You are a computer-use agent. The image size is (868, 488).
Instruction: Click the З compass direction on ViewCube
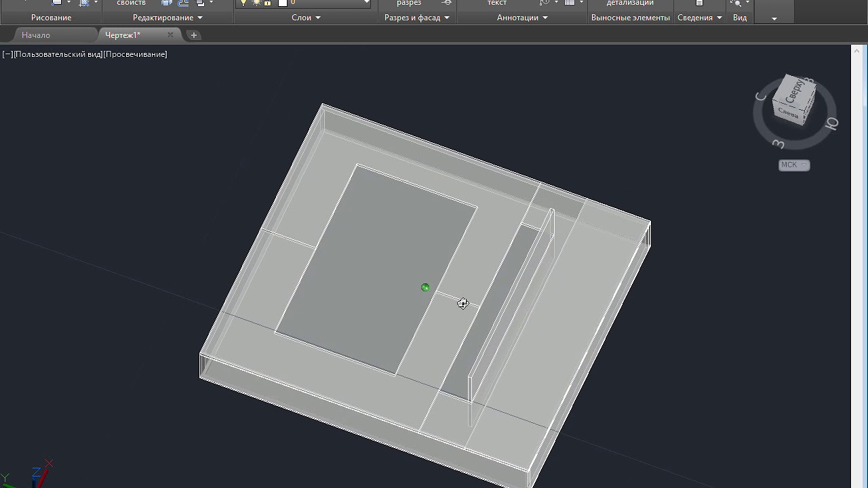point(778,144)
